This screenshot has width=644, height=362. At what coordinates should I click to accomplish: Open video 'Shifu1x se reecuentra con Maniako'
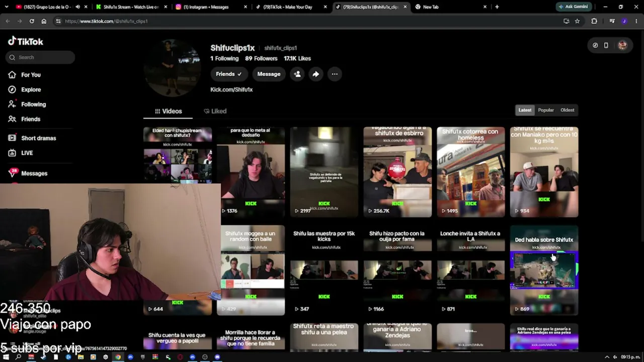544,172
